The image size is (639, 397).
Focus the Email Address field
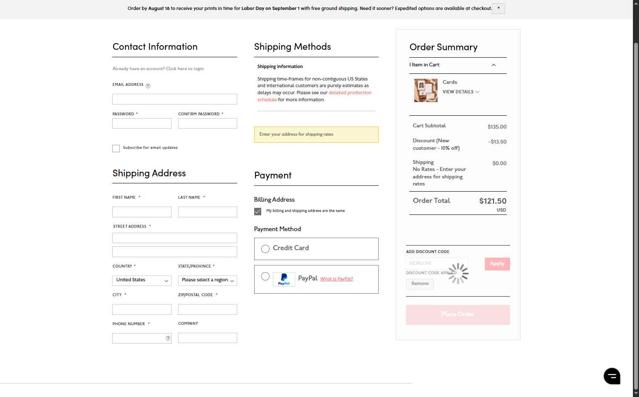coord(174,99)
